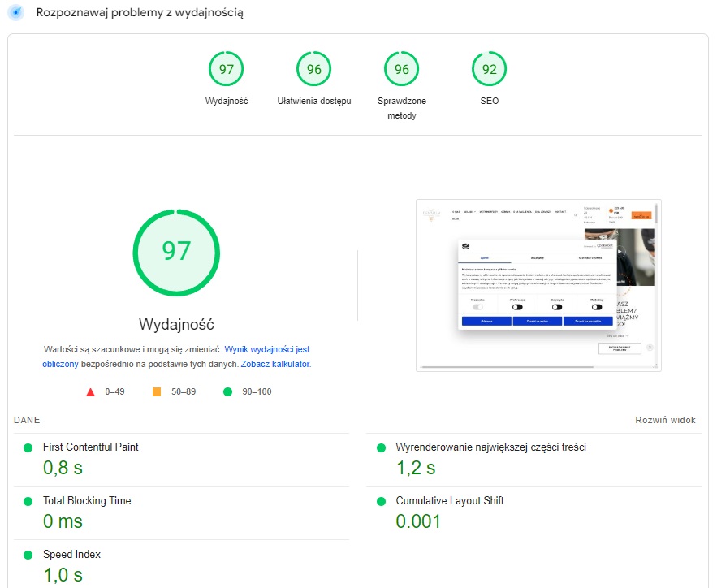Open the Wynik wydajności jest obliczony link
Screen dimensions: 717x588
[x=176, y=357]
